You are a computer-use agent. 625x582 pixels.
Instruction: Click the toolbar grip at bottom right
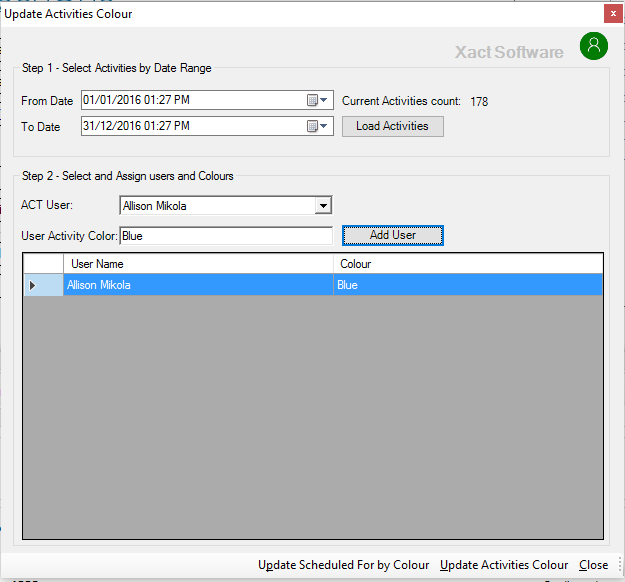pyautogui.click(x=620, y=565)
